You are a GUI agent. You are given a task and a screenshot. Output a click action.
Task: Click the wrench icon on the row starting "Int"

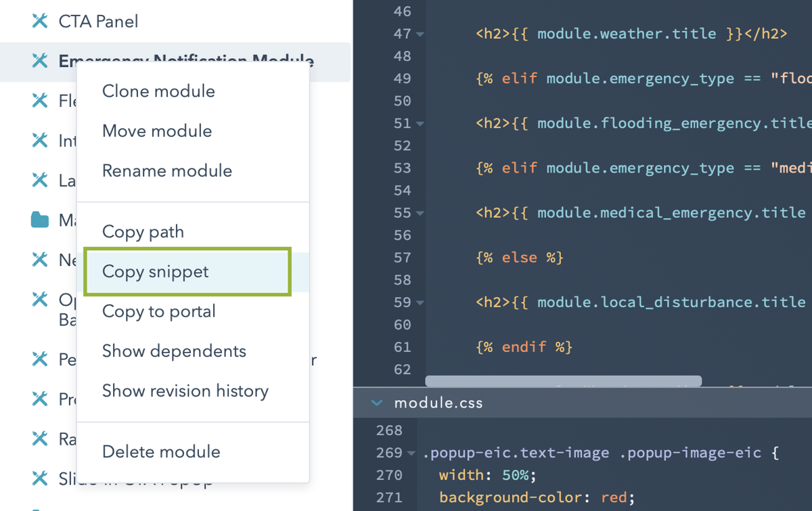coord(40,141)
